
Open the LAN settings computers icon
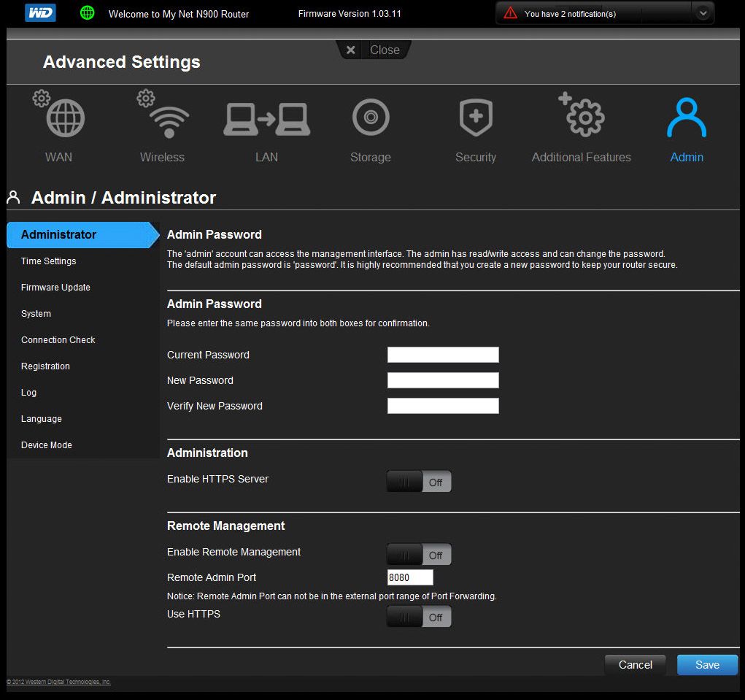pos(266,119)
